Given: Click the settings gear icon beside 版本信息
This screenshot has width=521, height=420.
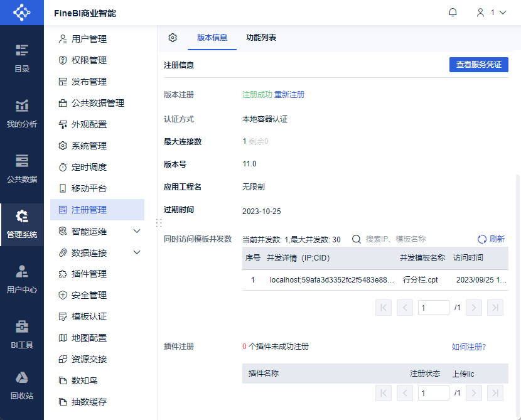Looking at the screenshot, I should coord(173,38).
